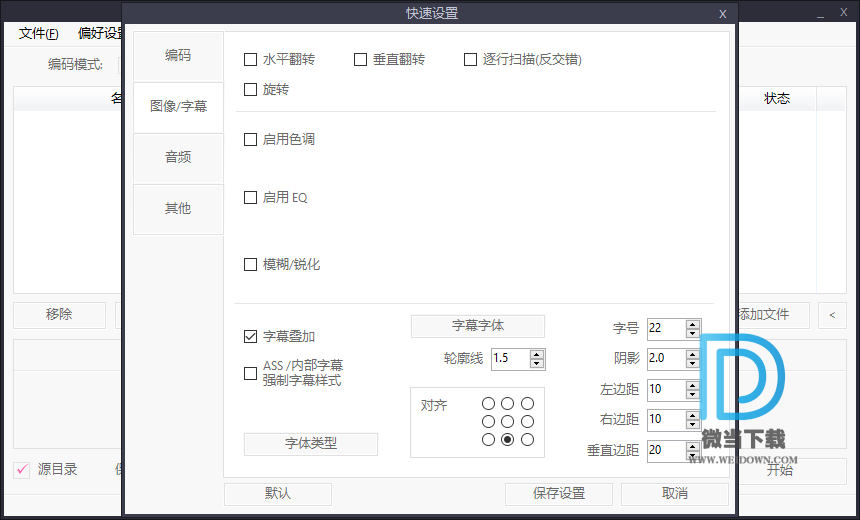The height and width of the screenshot is (520, 860).
Task: Go to the 其他 tab
Action: pos(178,209)
